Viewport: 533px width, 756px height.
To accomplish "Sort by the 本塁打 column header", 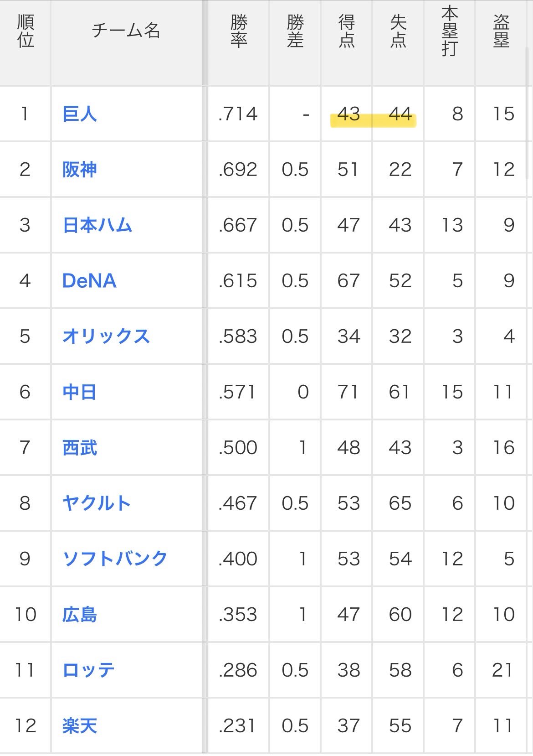I will tap(450, 31).
